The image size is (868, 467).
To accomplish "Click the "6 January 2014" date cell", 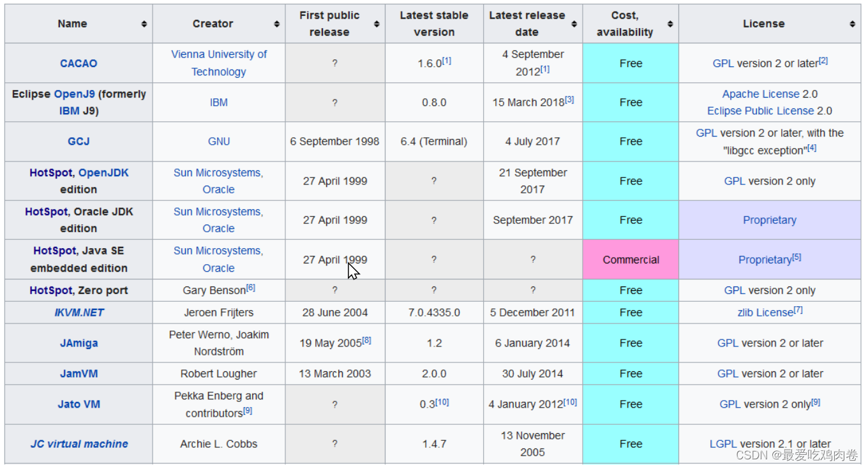I will click(533, 343).
